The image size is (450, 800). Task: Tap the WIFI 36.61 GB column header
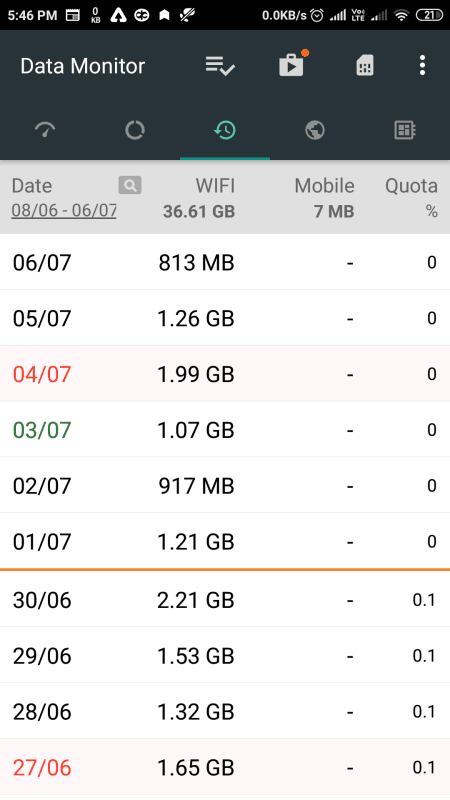point(199,198)
